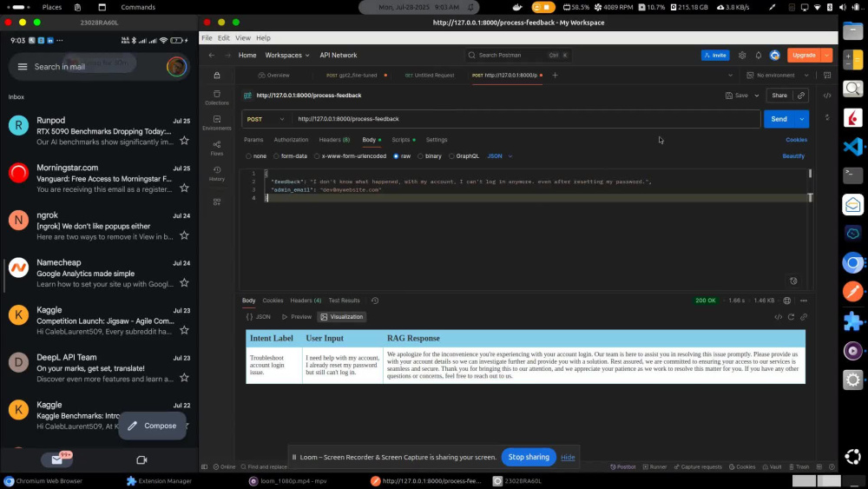
Task: Focus the Search Postman box
Action: point(519,56)
